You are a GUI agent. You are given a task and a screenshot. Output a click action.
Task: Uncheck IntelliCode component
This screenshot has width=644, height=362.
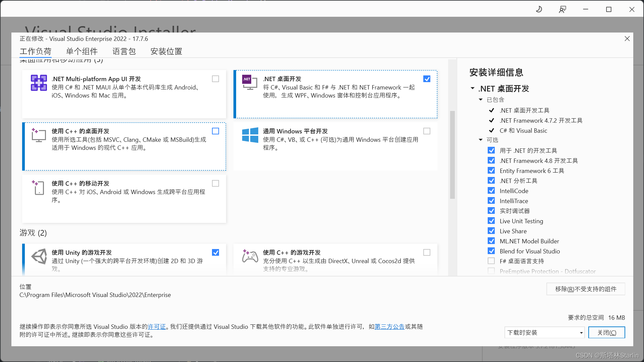(491, 191)
